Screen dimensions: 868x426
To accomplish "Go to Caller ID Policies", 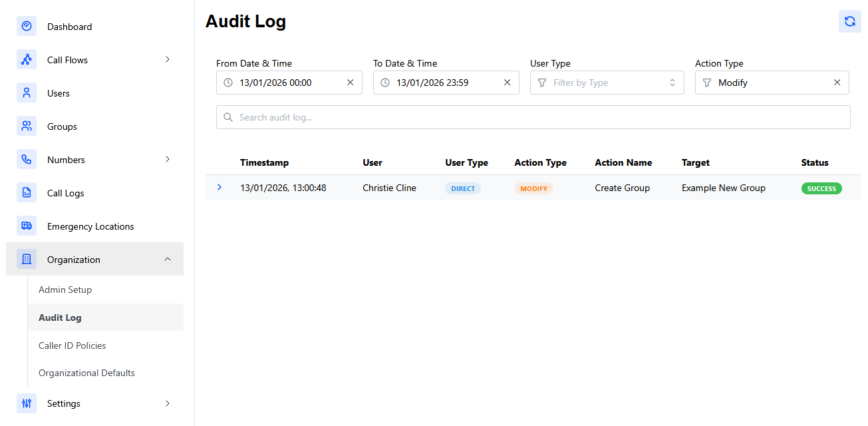I will 72,345.
